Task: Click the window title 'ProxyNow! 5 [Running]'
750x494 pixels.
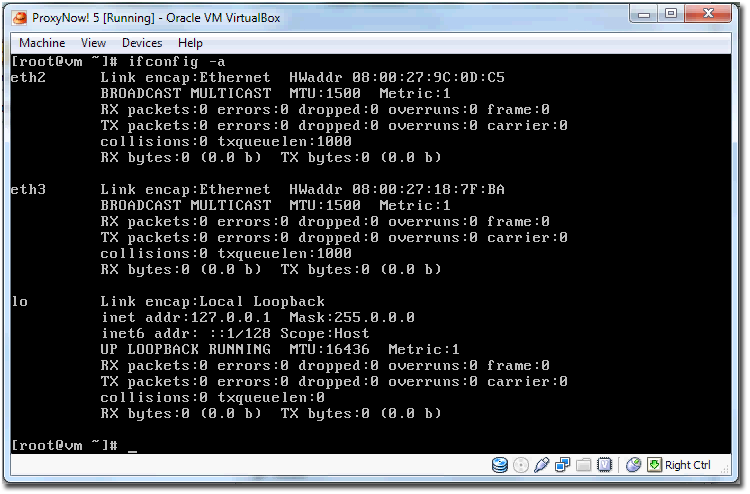Action: pos(93,18)
